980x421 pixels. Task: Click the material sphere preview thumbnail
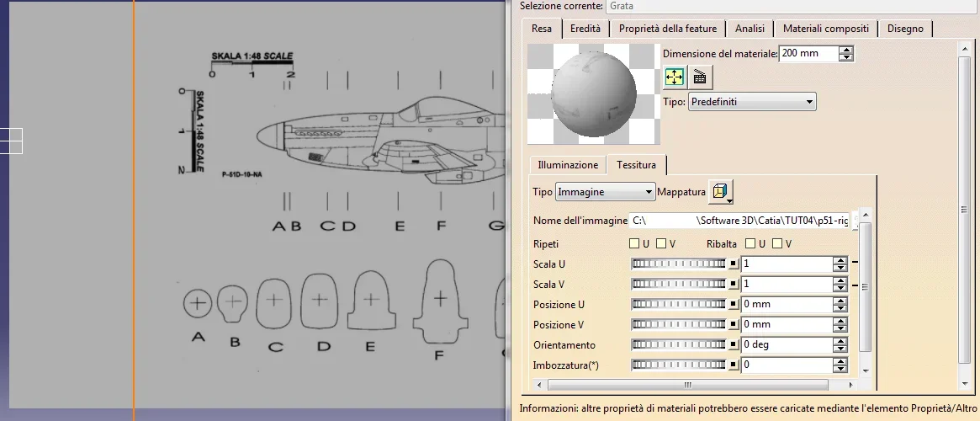[x=593, y=93]
